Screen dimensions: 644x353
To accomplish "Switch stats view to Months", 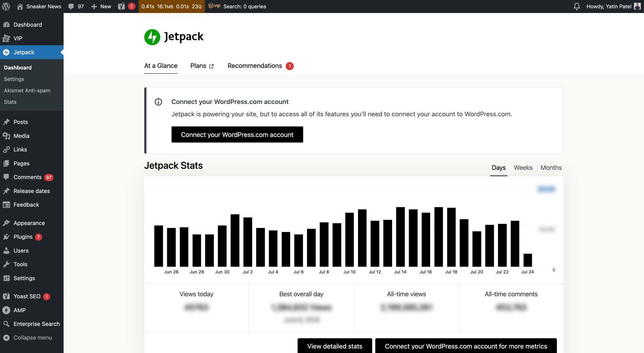I will point(551,168).
